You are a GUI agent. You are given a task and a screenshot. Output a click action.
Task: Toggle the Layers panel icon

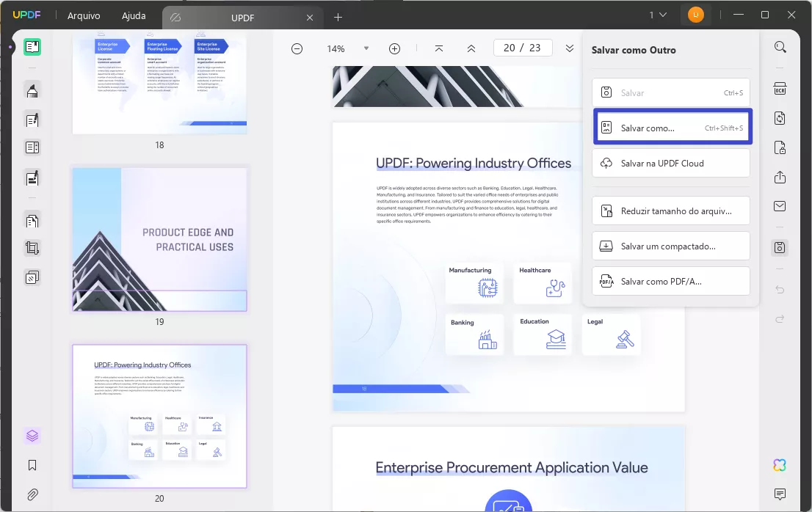(x=32, y=436)
